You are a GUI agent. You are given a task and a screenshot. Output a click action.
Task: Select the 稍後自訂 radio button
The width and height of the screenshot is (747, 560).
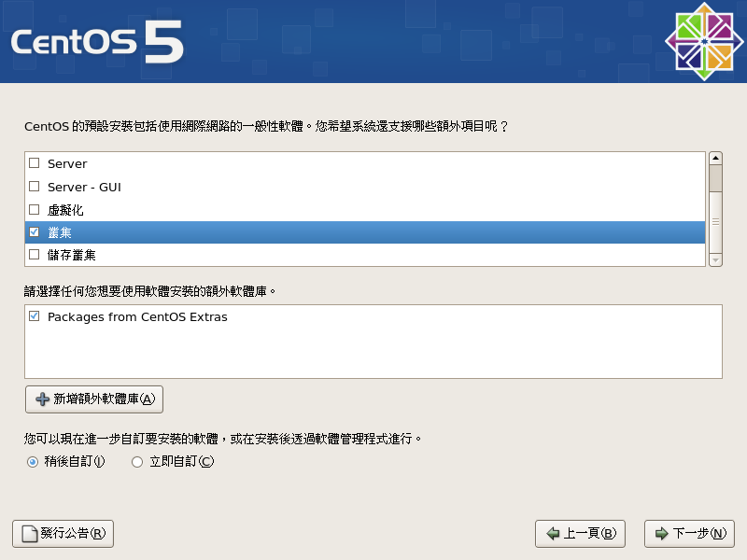click(x=33, y=462)
